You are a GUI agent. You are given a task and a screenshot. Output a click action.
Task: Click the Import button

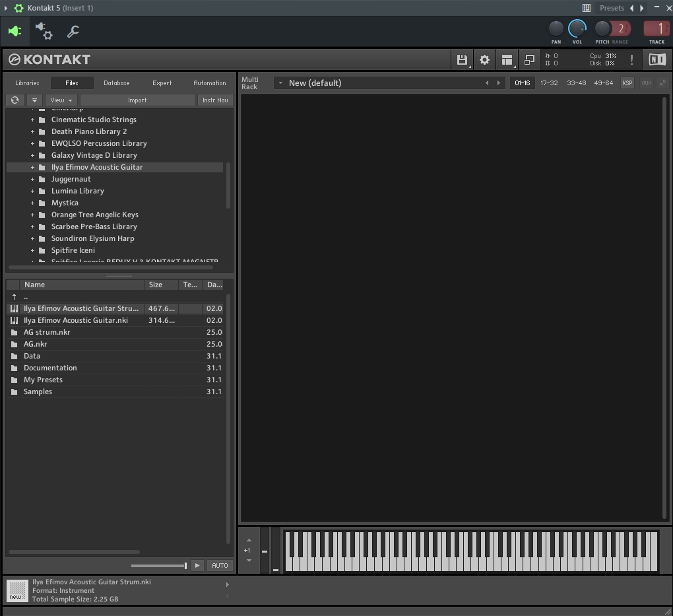[137, 100]
